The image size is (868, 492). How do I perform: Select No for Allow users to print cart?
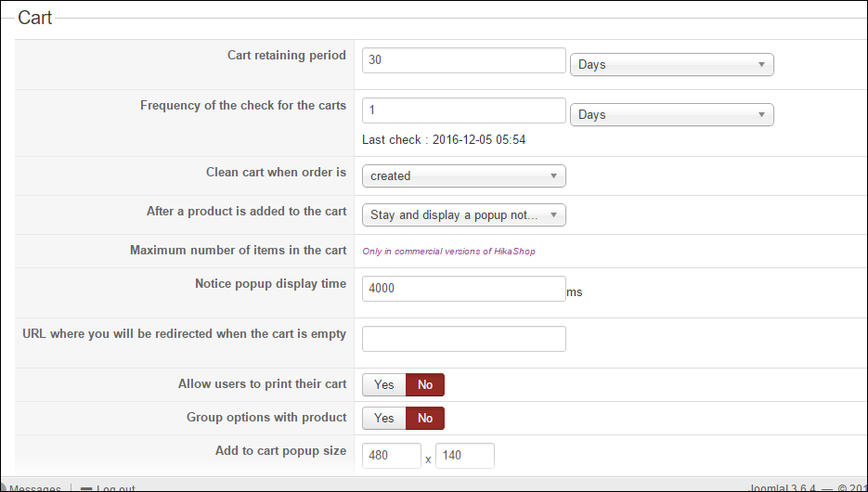425,385
